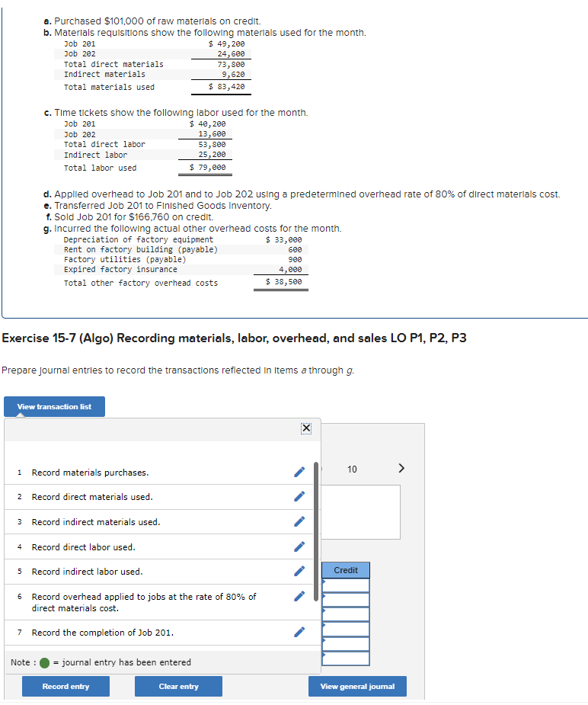Click the transaction list vertical scrollbar
588x705 pixels.
(316, 531)
